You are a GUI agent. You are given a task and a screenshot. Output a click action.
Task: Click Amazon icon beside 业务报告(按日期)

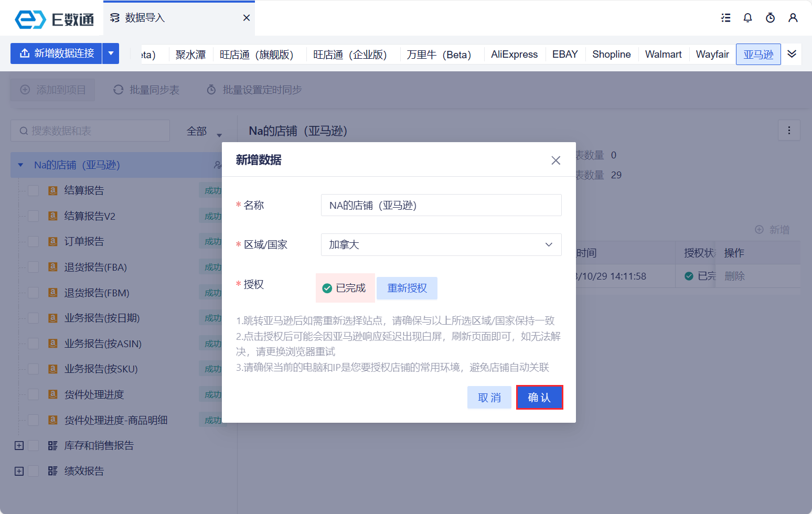click(52, 318)
